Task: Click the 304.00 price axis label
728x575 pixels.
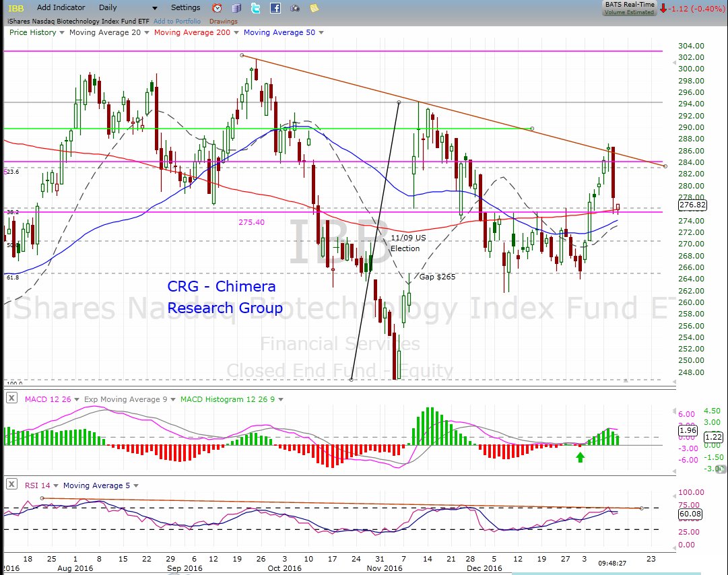Action: pos(691,46)
